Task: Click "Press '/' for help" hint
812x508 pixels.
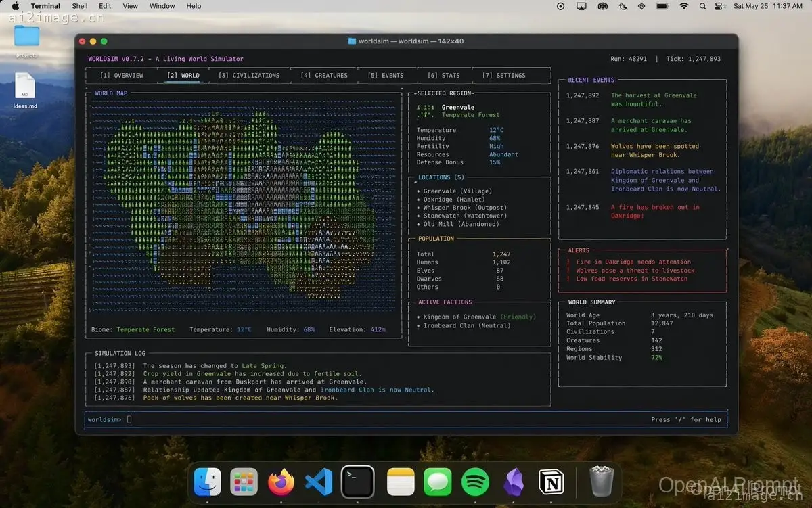Action: tap(686, 419)
